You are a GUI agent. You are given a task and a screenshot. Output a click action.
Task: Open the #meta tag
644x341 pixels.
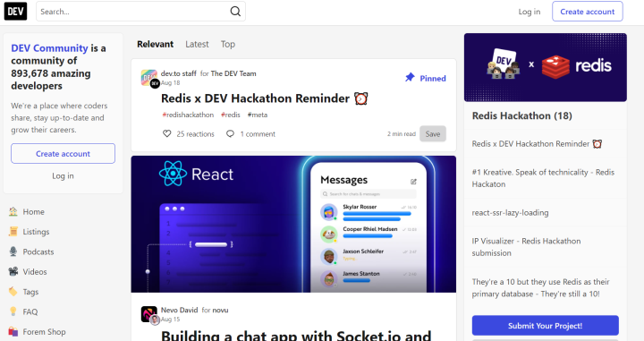(258, 115)
